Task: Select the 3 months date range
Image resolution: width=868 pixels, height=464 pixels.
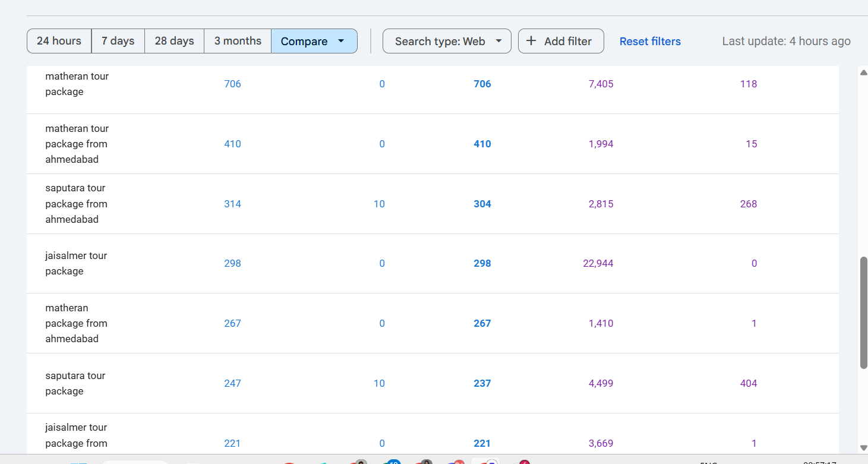Action: (238, 41)
